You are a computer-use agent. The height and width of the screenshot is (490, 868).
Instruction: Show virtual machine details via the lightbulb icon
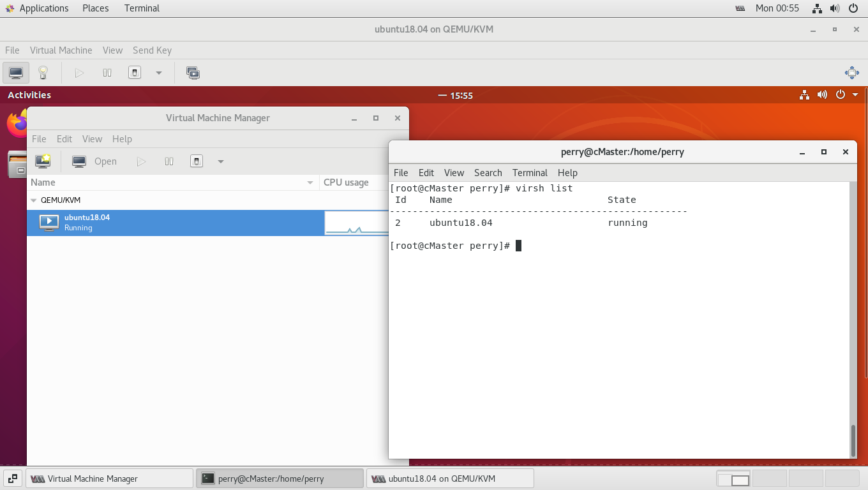[42, 73]
